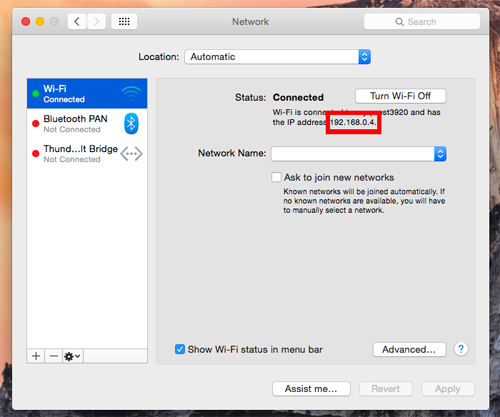Screen dimensions: 500x417
Task: Show all preferences grid icon
Action: point(124,22)
